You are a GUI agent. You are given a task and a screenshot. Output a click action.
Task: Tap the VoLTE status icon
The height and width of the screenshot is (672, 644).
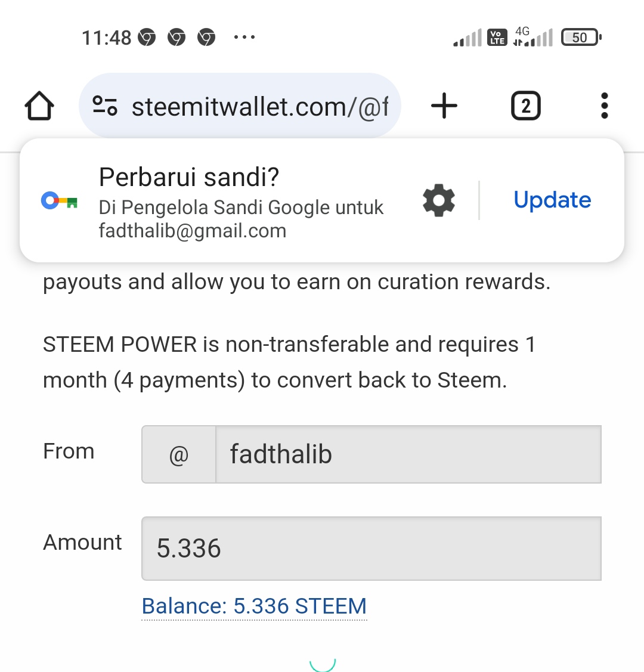pyautogui.click(x=497, y=38)
